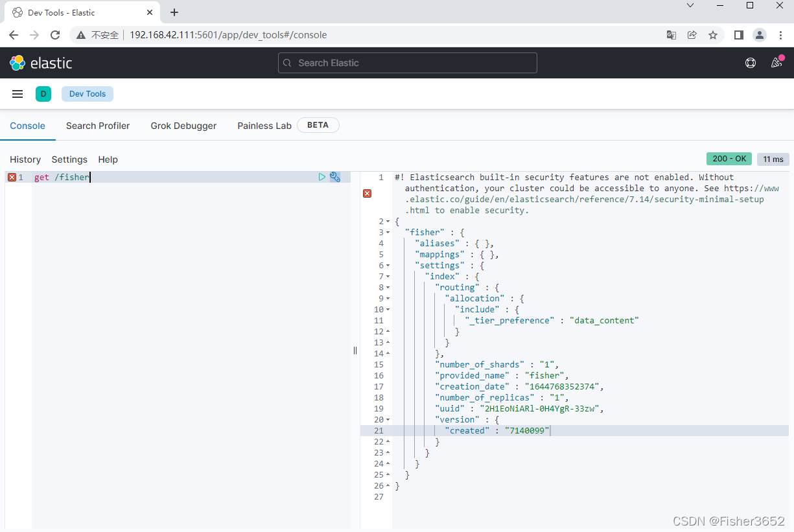Click the error marker on request line 1
The width and height of the screenshot is (794, 532).
click(x=12, y=177)
